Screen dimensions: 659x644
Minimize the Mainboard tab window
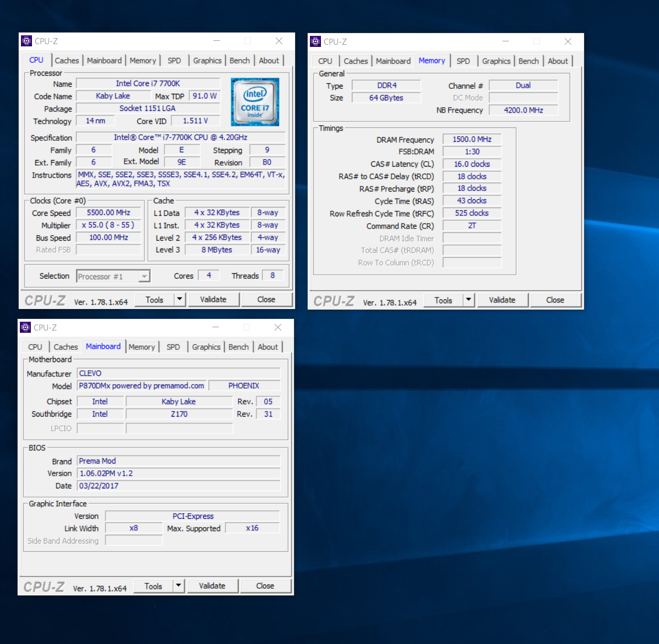(216, 327)
